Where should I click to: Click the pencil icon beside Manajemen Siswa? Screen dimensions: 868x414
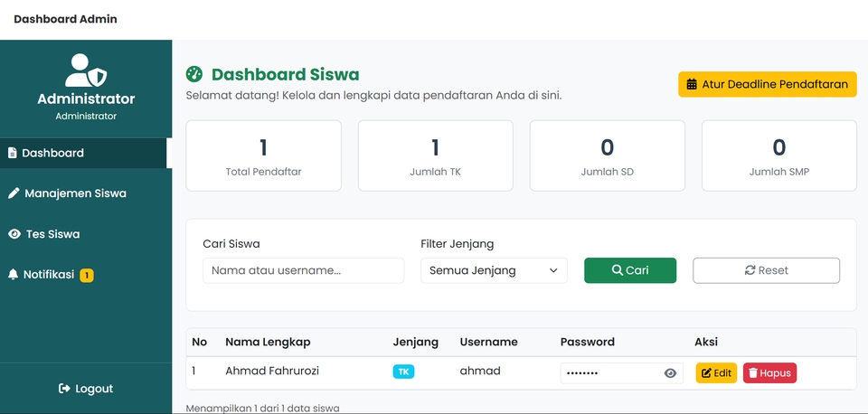pos(14,193)
